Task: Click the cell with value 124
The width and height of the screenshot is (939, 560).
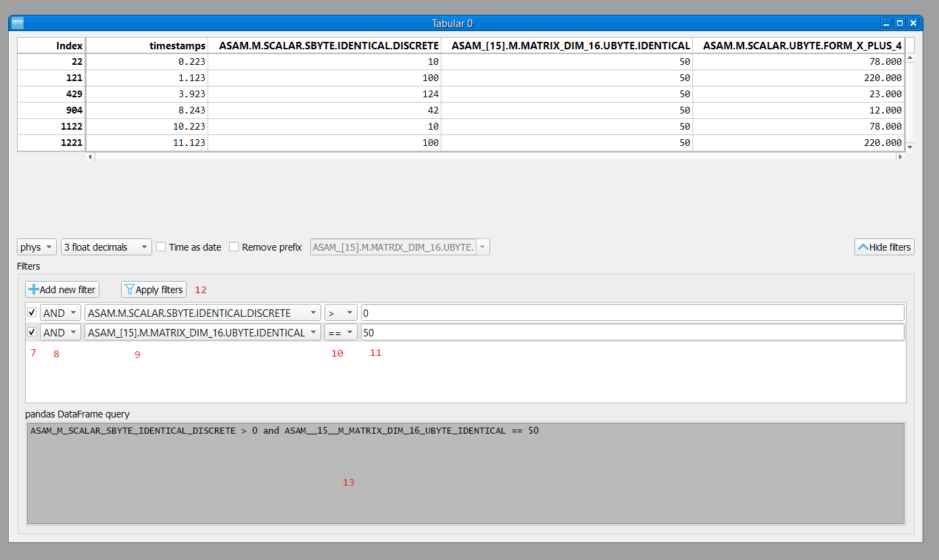Action: pyautogui.click(x=324, y=94)
